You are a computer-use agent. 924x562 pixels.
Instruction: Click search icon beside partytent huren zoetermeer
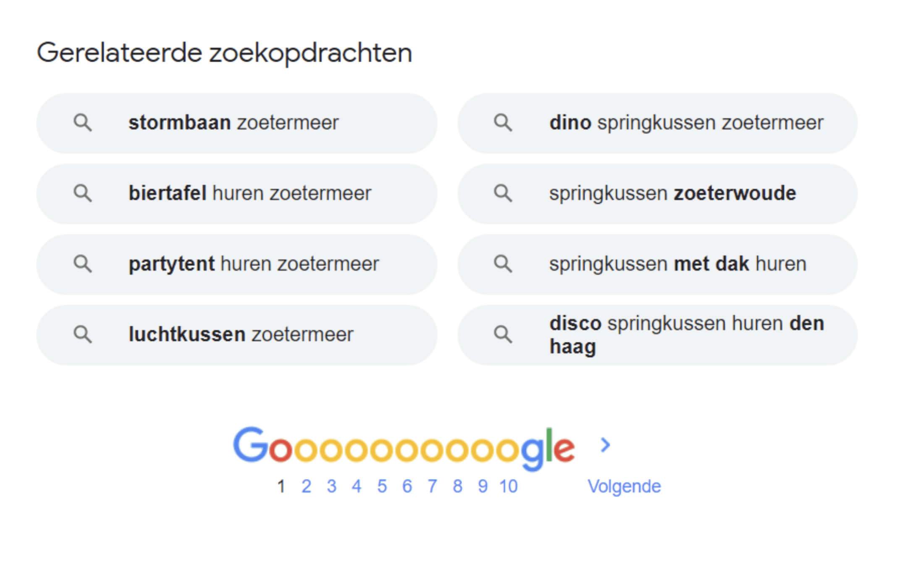click(82, 264)
